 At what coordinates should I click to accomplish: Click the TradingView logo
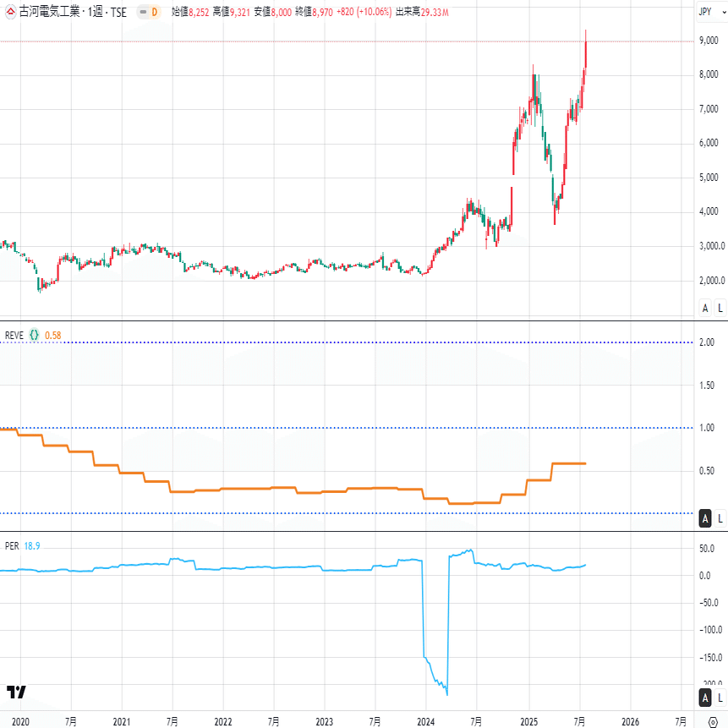(x=16, y=692)
